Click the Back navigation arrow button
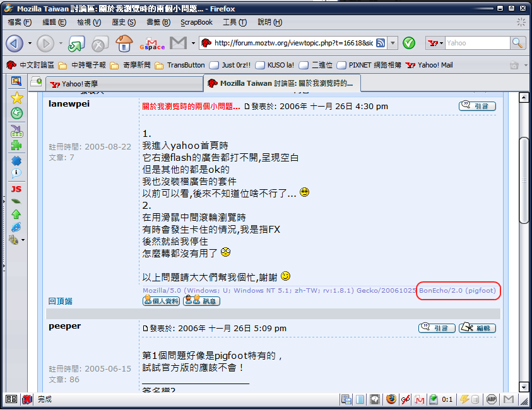This screenshot has width=532, height=410. tap(15, 44)
